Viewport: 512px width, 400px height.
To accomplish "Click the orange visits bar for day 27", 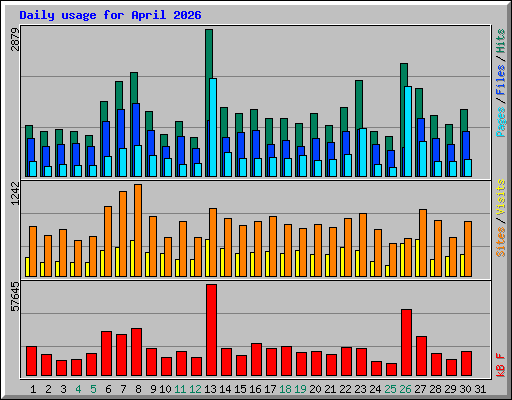I will point(423,243).
